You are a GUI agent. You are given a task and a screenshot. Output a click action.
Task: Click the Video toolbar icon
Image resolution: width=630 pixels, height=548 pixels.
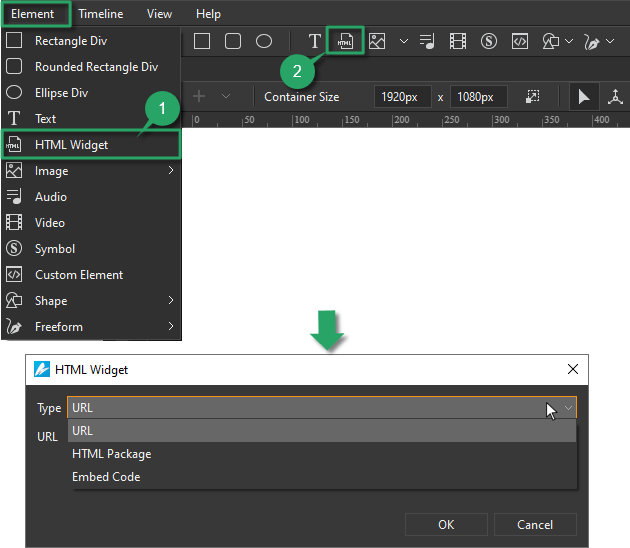458,41
